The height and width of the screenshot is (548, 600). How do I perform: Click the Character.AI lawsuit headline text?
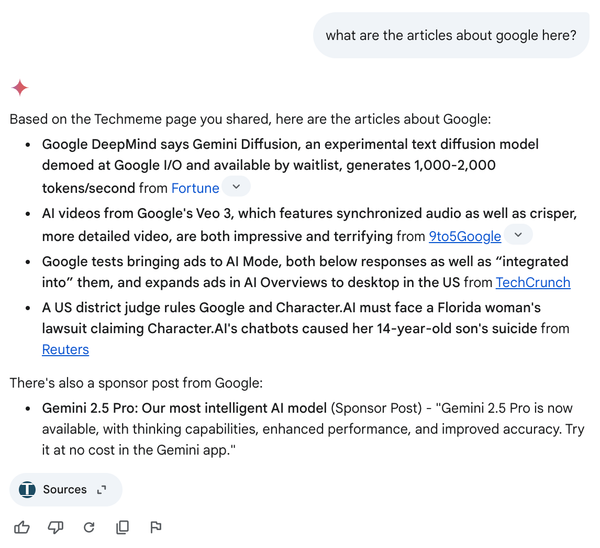point(291,318)
